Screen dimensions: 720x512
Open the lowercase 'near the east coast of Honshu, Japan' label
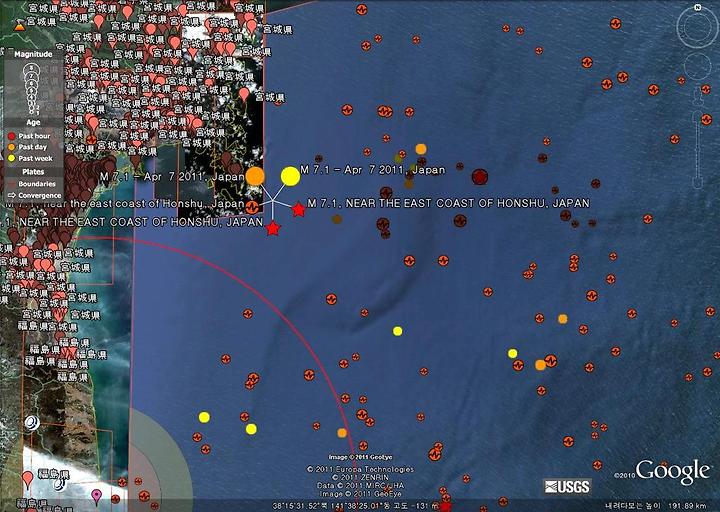tap(126, 203)
